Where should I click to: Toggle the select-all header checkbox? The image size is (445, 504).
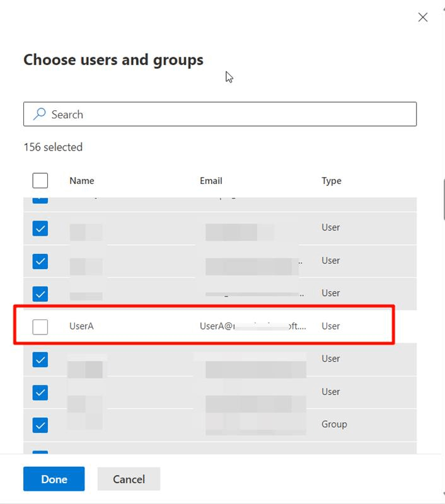[40, 181]
